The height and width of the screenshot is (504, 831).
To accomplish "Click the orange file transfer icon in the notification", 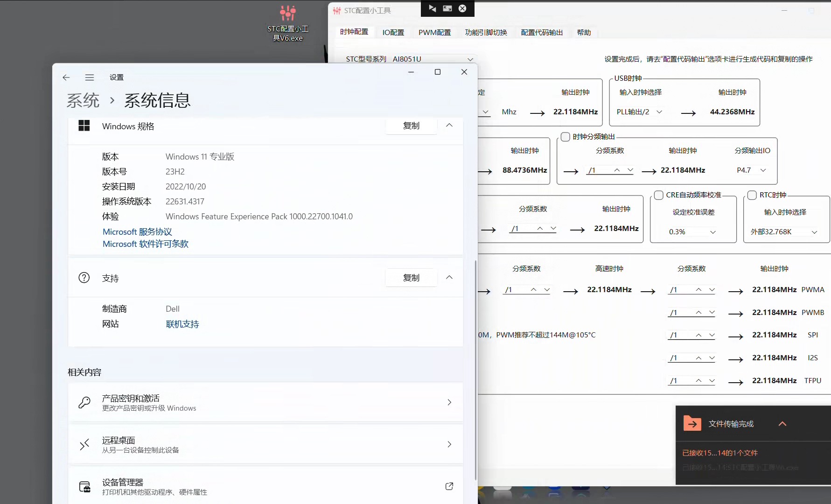I will coord(692,423).
